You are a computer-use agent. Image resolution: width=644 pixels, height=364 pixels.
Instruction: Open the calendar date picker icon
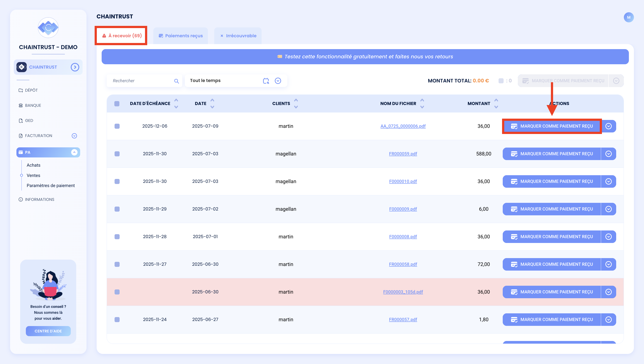266,81
